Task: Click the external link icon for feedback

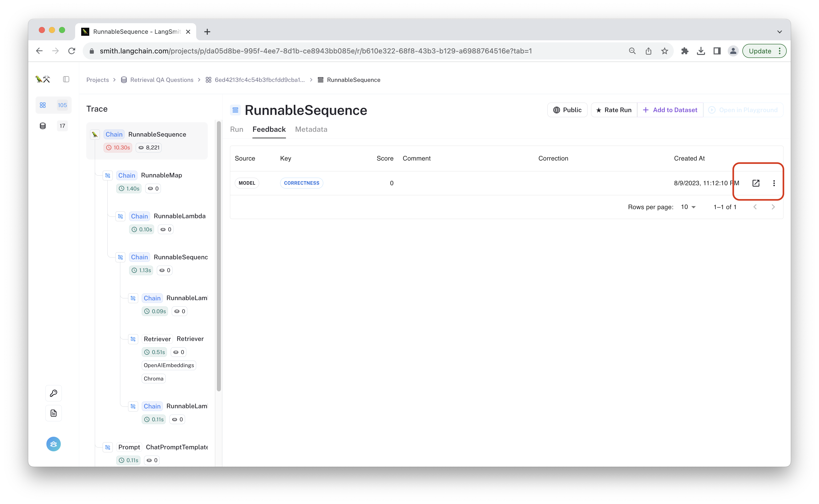Action: tap(756, 183)
